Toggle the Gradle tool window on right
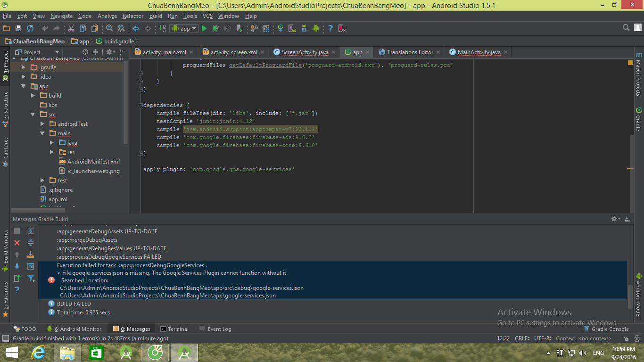 [638, 119]
